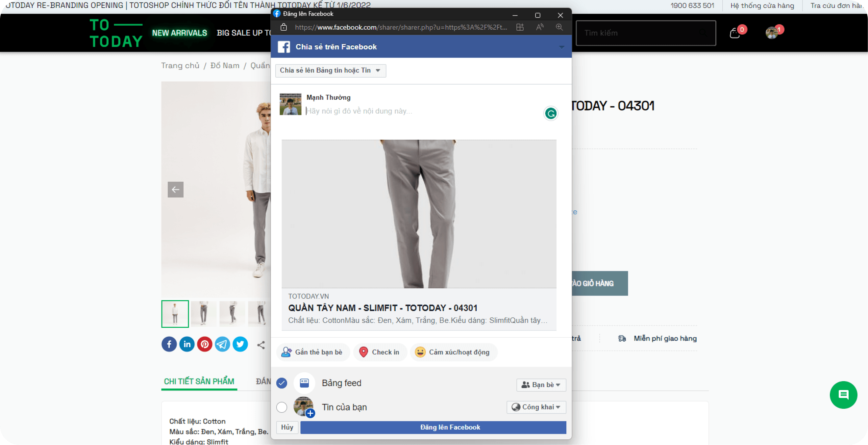
Task: Click Facebook logo in share dialog header
Action: pyautogui.click(x=284, y=47)
